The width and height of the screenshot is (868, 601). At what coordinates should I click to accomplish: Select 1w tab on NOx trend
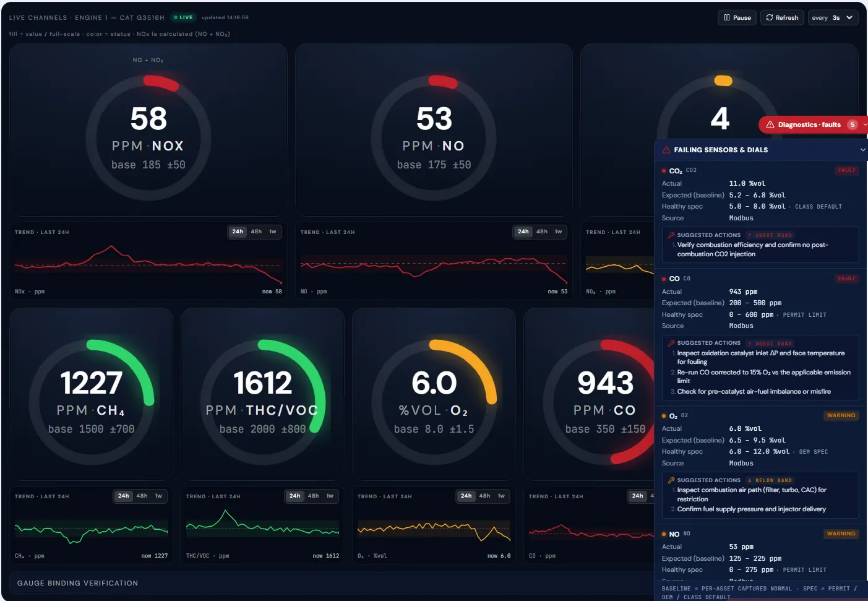273,231
